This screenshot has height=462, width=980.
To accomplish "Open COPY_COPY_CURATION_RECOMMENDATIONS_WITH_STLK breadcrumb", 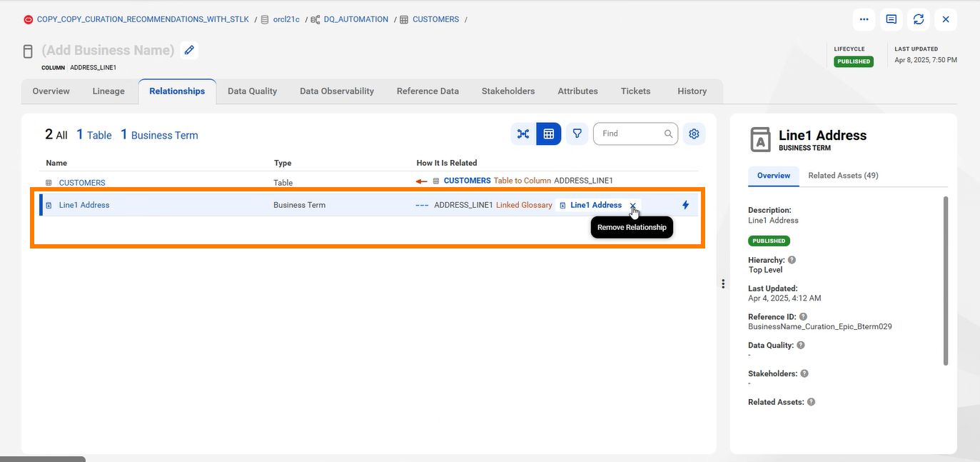I will [143, 19].
